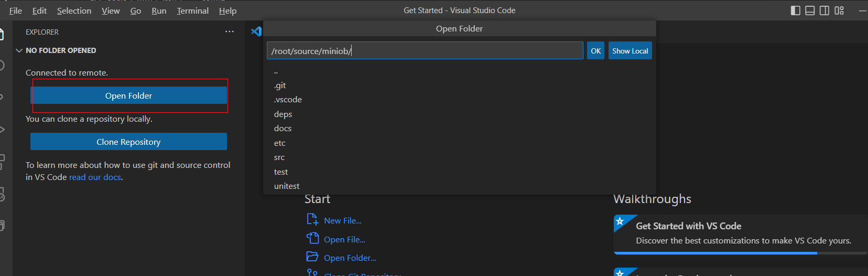Toggle the primary side bar layout icon
The width and height of the screenshot is (868, 276).
click(795, 10)
